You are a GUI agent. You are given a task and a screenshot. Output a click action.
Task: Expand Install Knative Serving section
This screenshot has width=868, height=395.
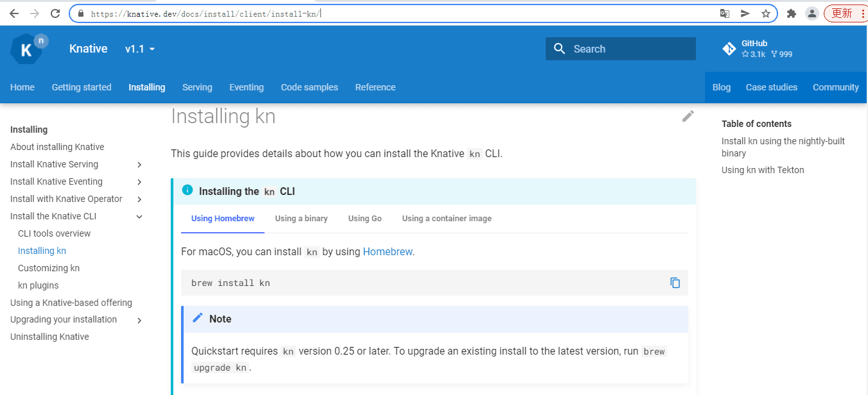[x=139, y=165]
